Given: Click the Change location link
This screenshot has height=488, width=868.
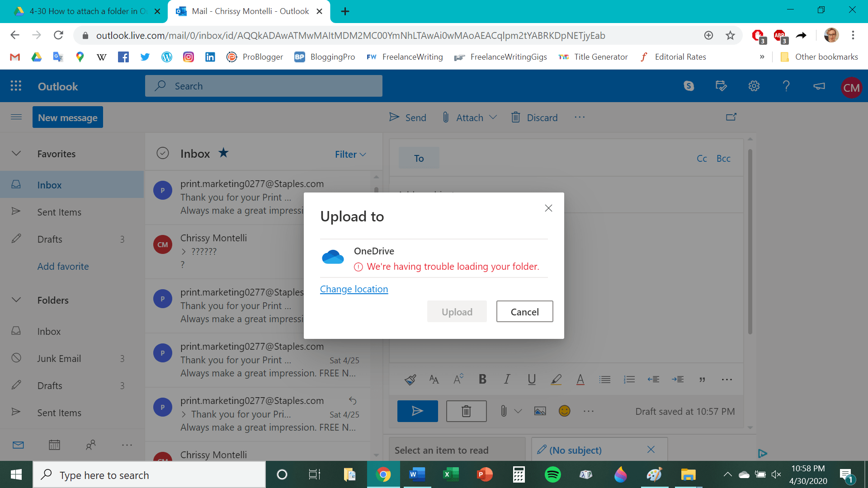Looking at the screenshot, I should (x=354, y=289).
